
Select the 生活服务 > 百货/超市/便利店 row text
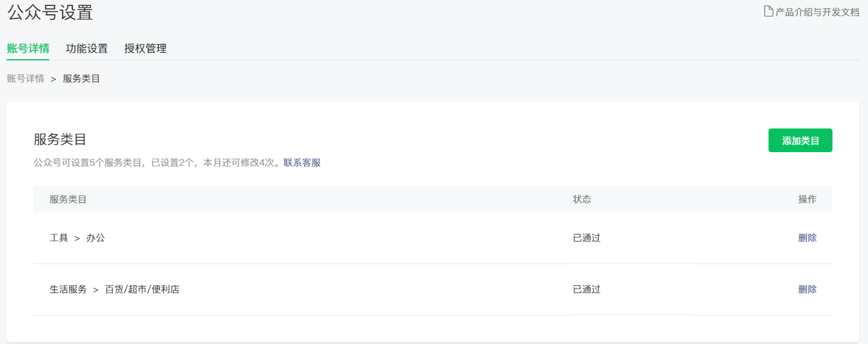point(115,290)
